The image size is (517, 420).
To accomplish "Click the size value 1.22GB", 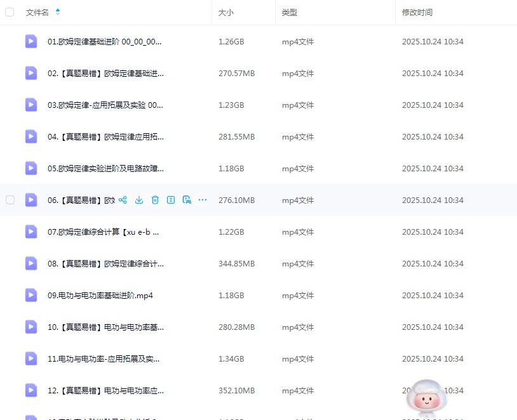I will [x=231, y=232].
